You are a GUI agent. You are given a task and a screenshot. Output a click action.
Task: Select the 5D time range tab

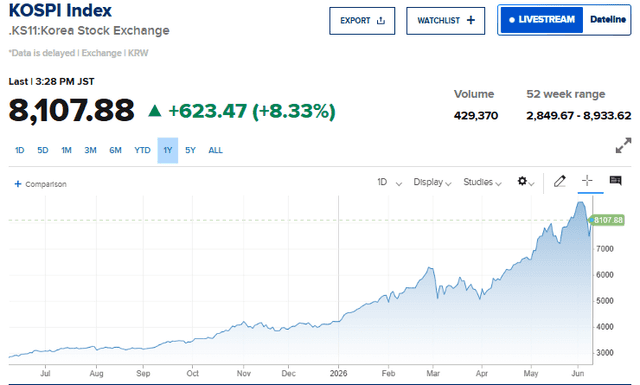(43, 150)
